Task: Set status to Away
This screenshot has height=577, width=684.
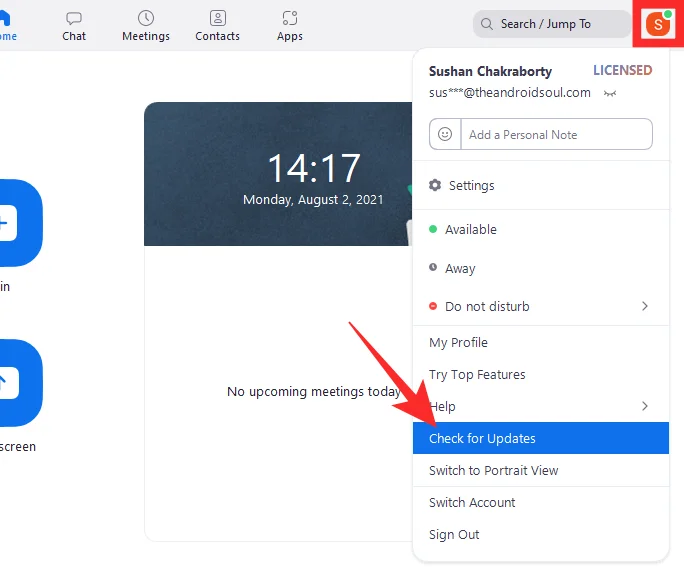Action: click(x=460, y=268)
